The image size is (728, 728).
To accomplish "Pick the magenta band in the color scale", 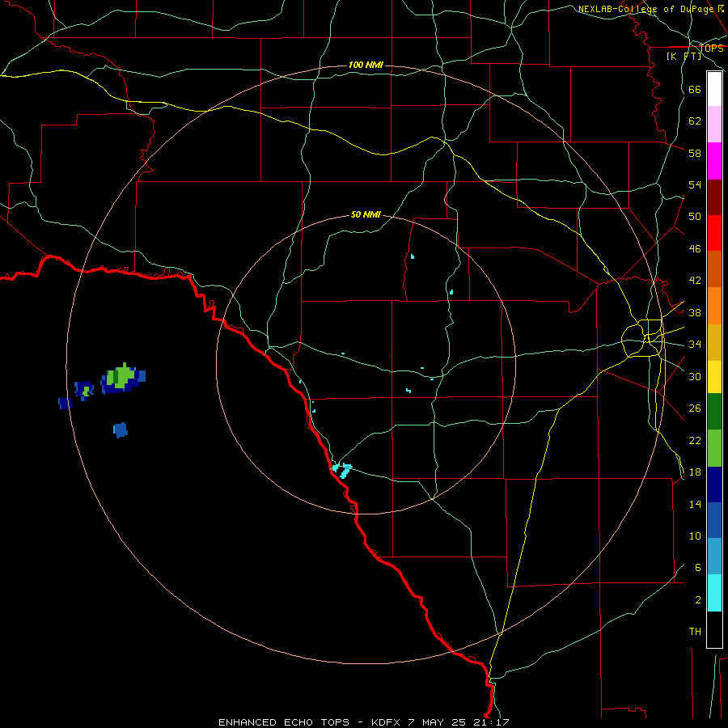I will click(714, 161).
